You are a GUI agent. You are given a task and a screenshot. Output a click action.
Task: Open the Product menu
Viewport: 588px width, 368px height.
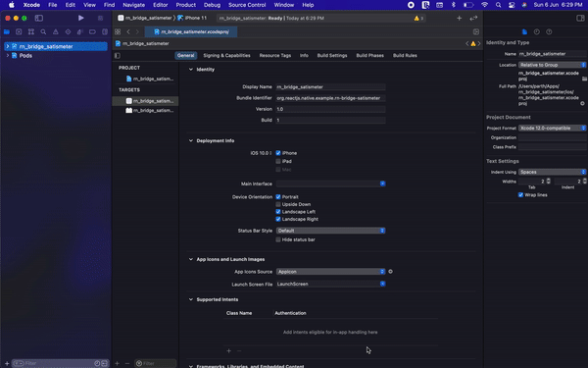click(x=185, y=5)
